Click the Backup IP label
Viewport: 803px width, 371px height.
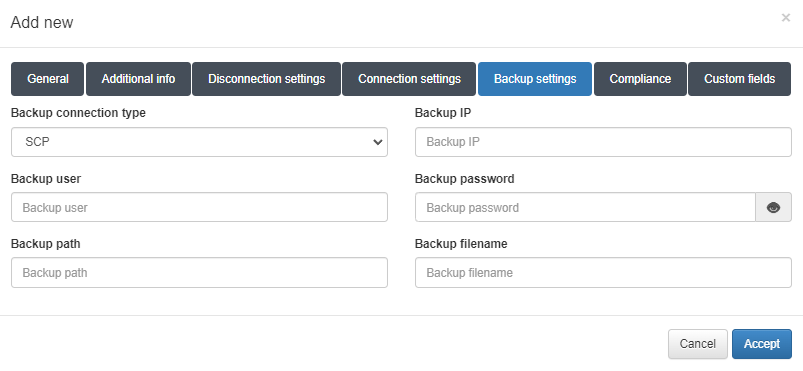tap(443, 113)
